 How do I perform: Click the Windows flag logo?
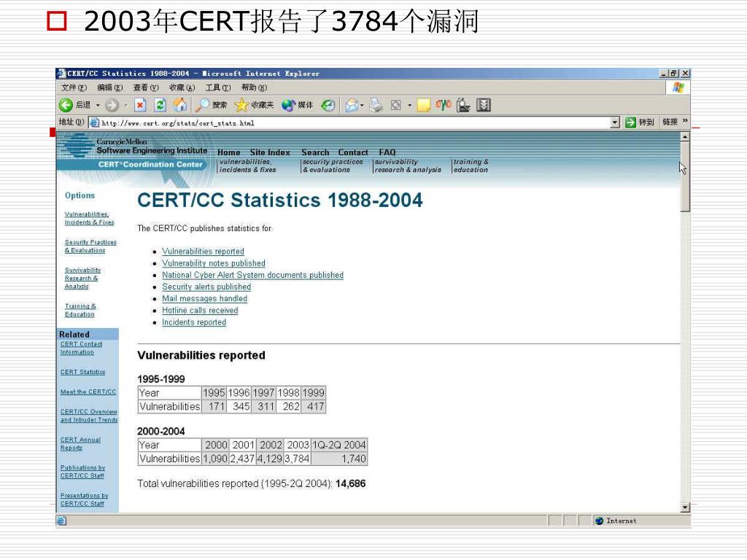click(x=678, y=87)
